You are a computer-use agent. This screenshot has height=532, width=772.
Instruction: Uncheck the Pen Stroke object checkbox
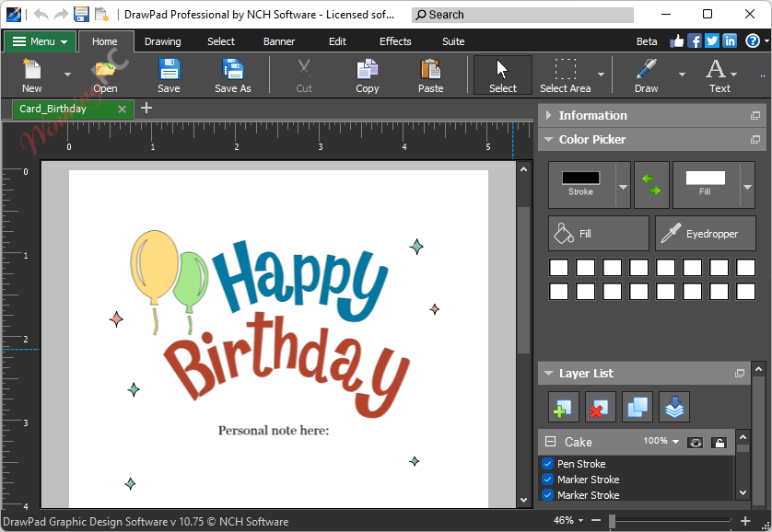(x=547, y=463)
